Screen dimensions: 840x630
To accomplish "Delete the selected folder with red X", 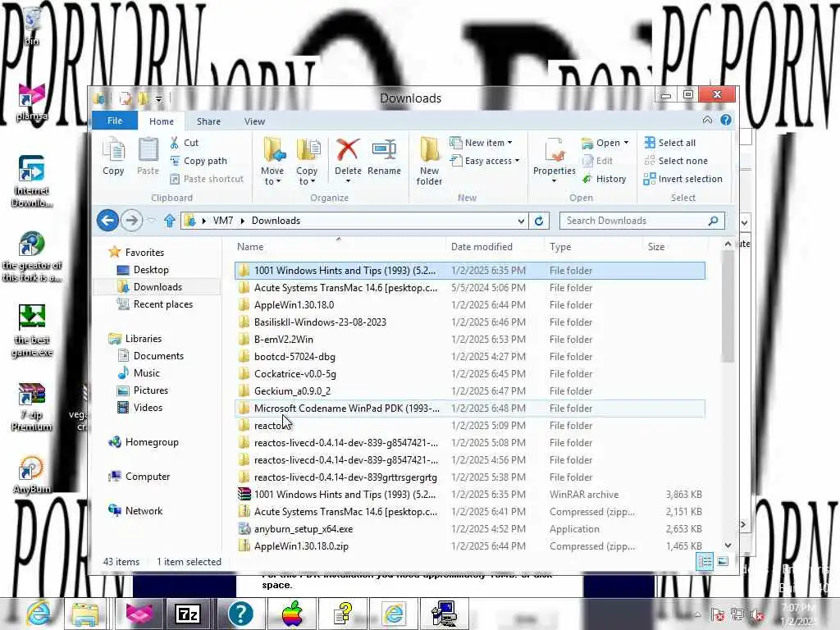I will point(348,160).
